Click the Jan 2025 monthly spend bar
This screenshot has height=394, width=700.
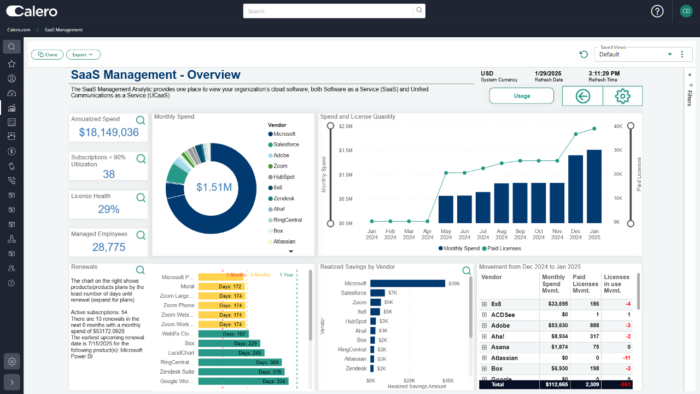(594, 186)
